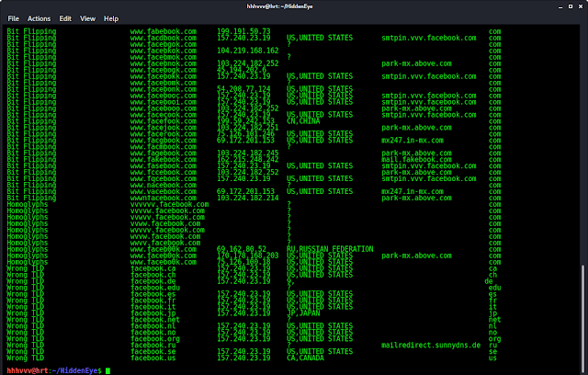Click domain www.facgbook.com
588x375 pixels.
pos(164,141)
